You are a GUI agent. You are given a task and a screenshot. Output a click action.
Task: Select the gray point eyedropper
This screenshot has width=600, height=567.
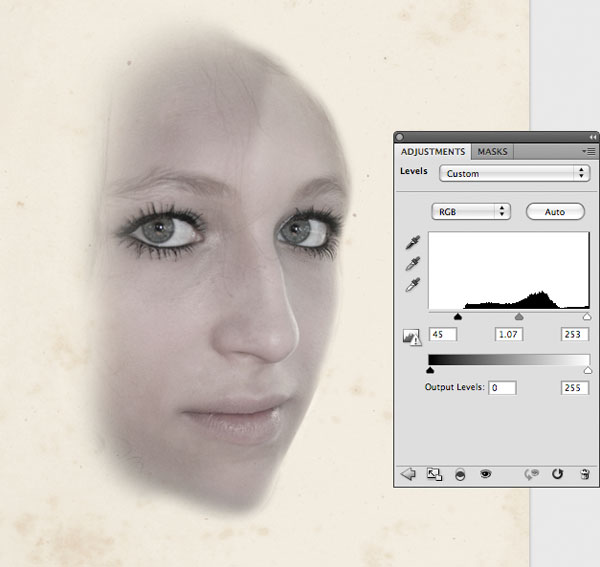(412, 264)
